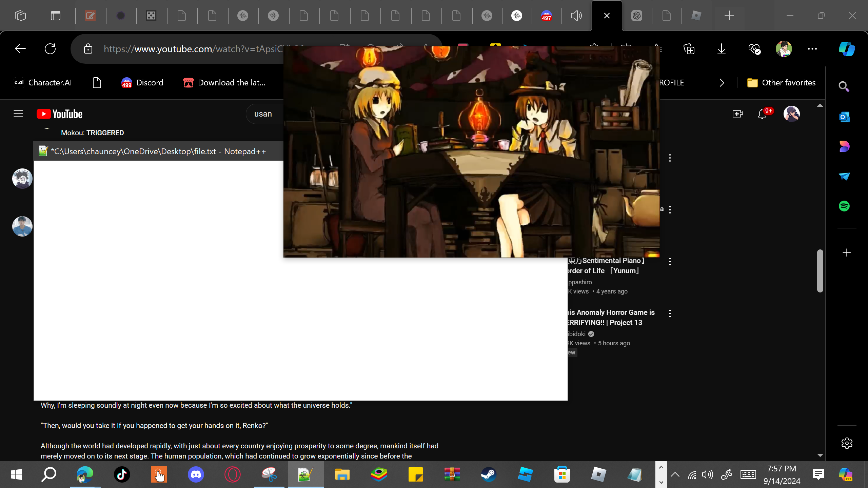The height and width of the screenshot is (488, 868).
Task: Toggle the YouTube hamburger guide menu
Action: pos(18,114)
